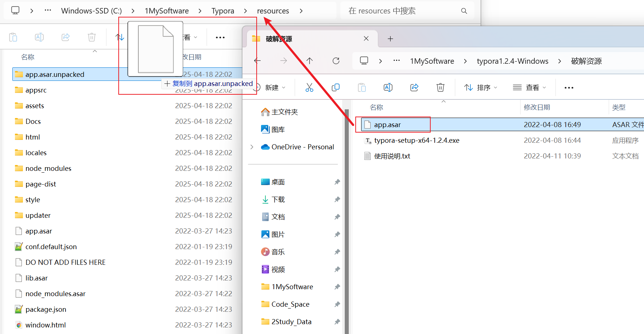Image resolution: width=644 pixels, height=334 pixels.
Task: Click the Cut scissors icon in front window toolbar
Action: (x=309, y=87)
